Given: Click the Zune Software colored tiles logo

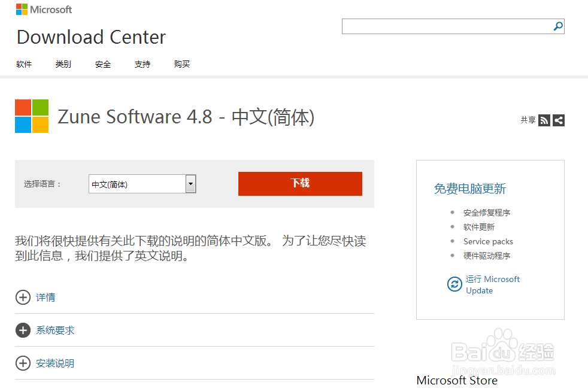Looking at the screenshot, I should coord(31,116).
